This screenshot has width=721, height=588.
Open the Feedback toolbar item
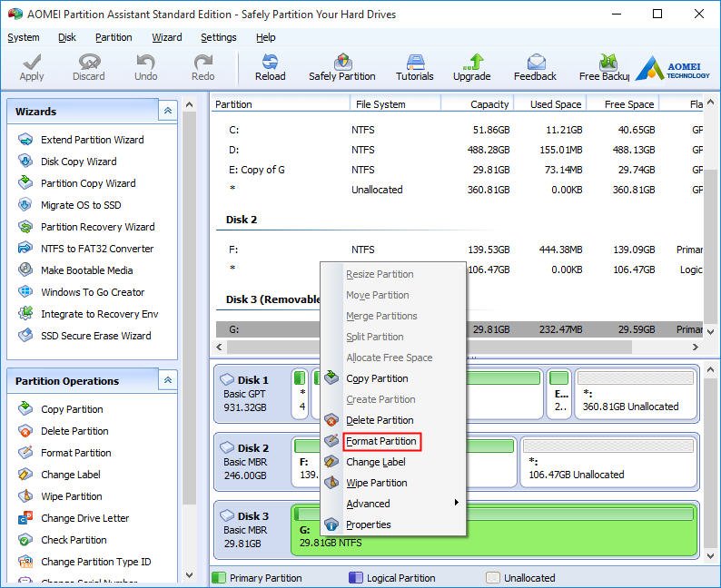[535, 67]
